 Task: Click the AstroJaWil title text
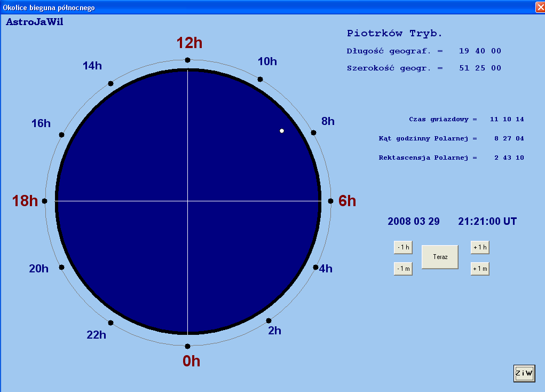point(34,22)
